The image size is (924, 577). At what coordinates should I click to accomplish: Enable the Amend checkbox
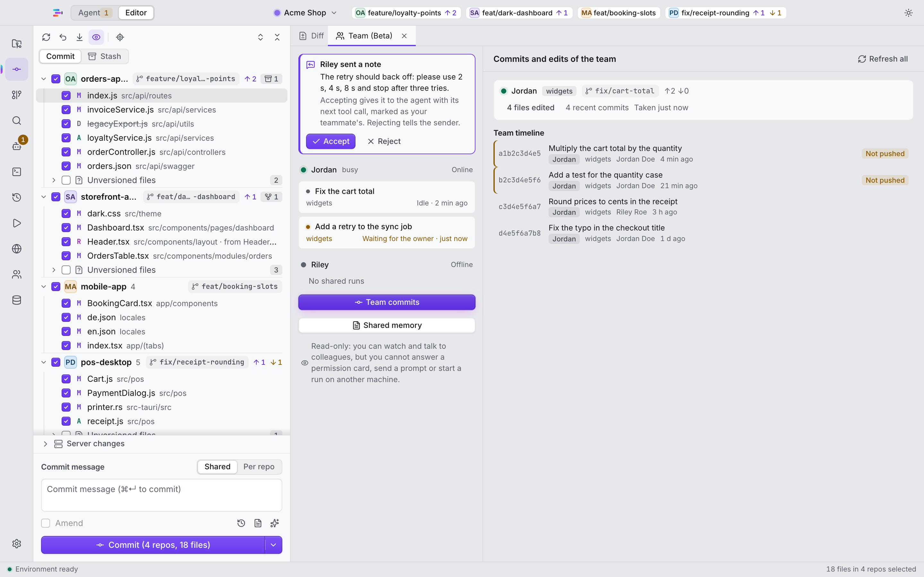pos(46,523)
